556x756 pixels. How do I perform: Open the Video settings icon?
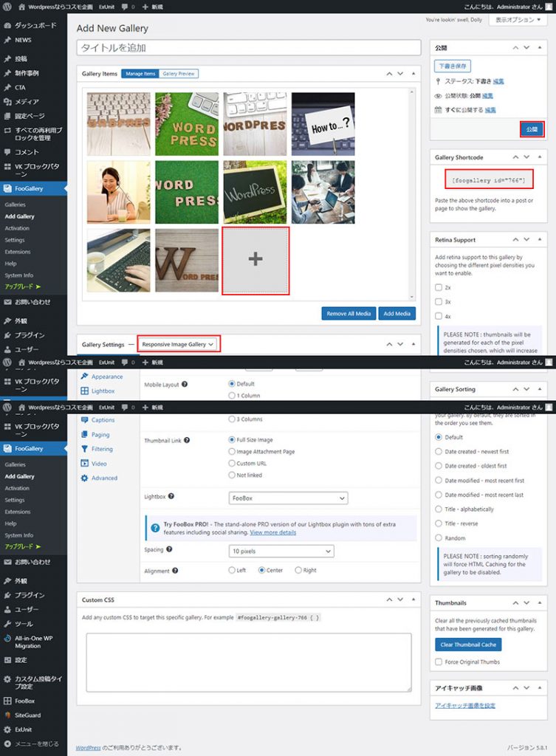click(85, 464)
